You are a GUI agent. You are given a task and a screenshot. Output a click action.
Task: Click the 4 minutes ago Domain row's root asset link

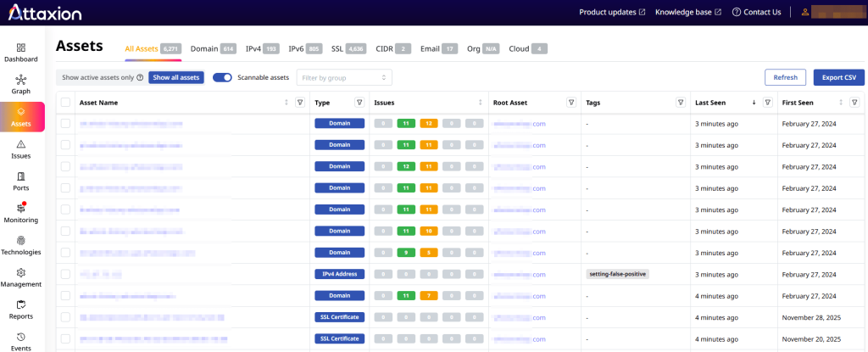(520, 295)
